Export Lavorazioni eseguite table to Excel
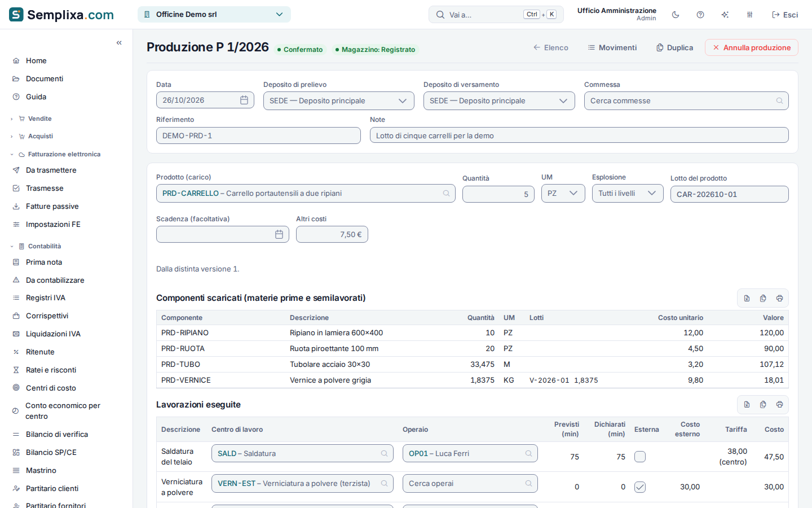 click(x=747, y=405)
